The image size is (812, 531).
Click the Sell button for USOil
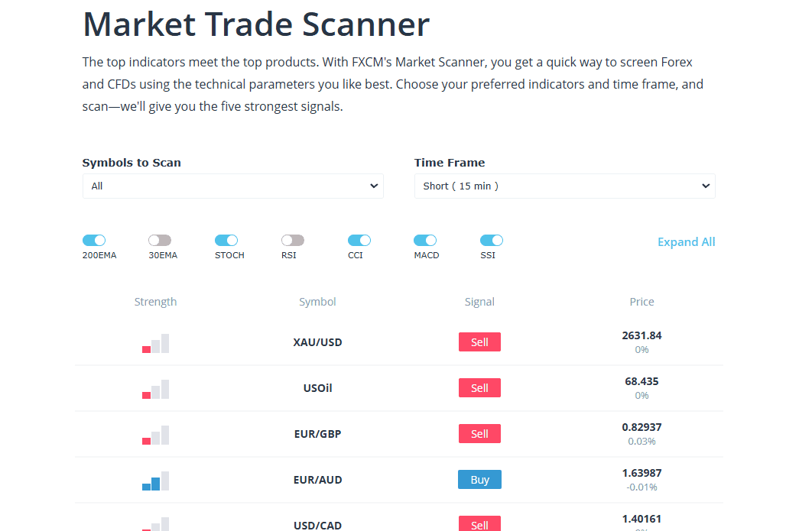(x=479, y=387)
